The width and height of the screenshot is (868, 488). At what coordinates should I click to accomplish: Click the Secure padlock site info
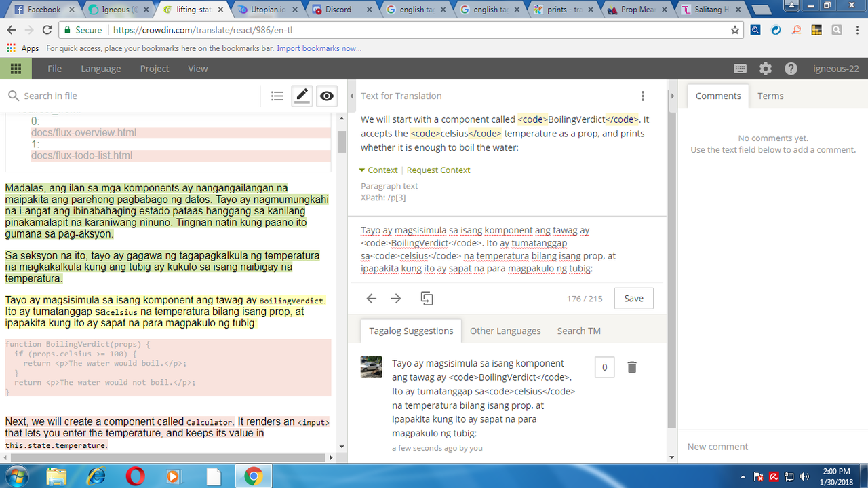83,30
